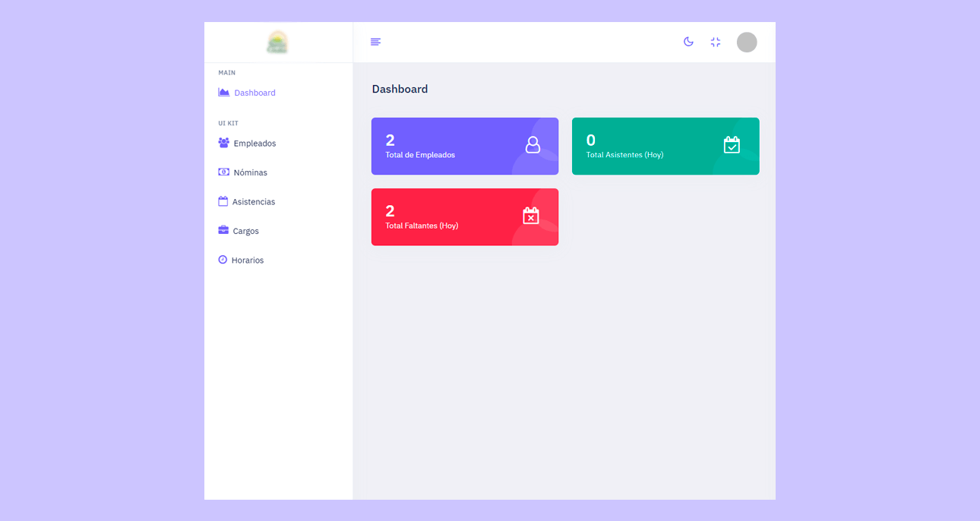Image resolution: width=980 pixels, height=521 pixels.
Task: Open the Horarios page link
Action: tap(248, 260)
